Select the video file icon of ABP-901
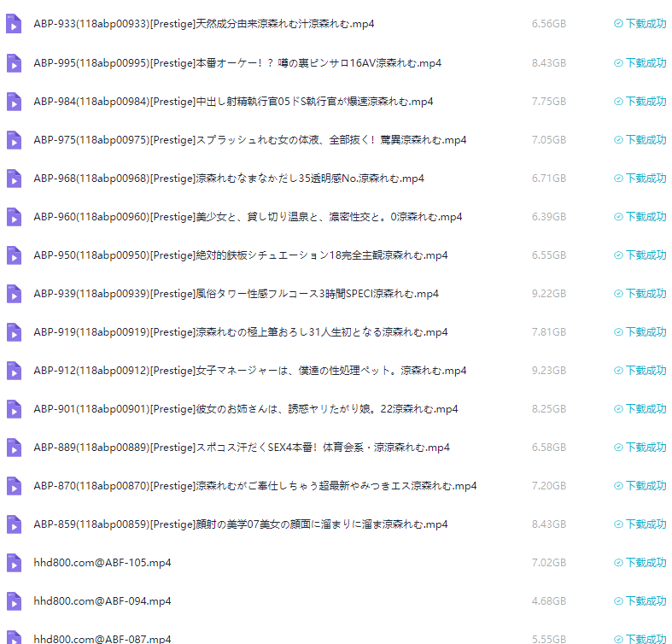672x644 pixels. [x=14, y=409]
